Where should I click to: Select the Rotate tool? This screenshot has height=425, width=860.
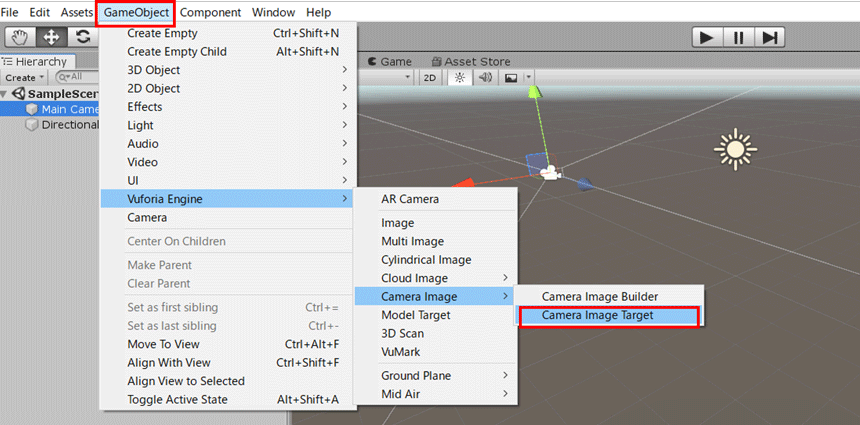83,37
